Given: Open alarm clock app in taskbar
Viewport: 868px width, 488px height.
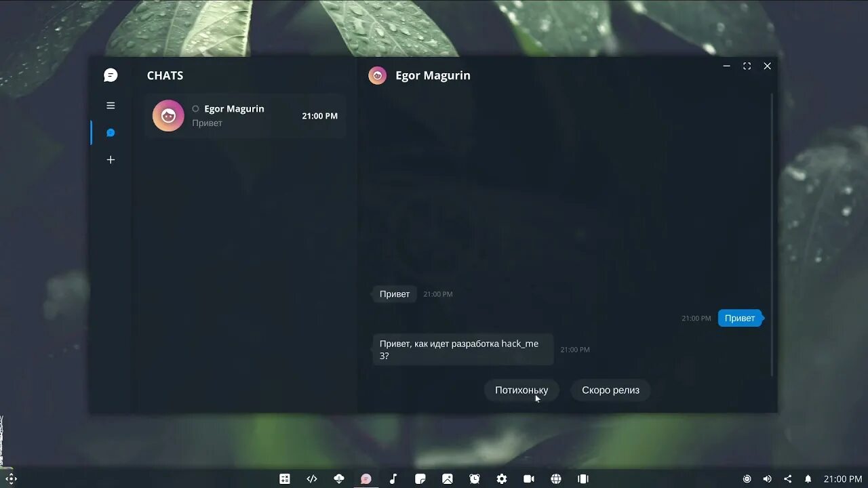Looking at the screenshot, I should click(x=475, y=479).
